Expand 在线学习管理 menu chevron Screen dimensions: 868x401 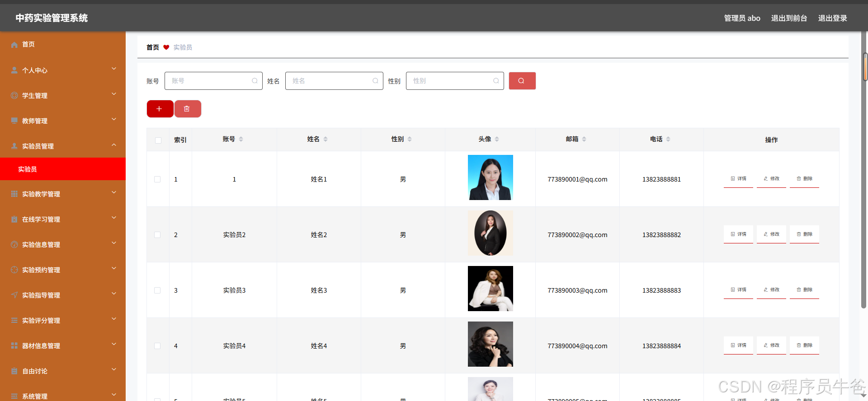(x=114, y=218)
